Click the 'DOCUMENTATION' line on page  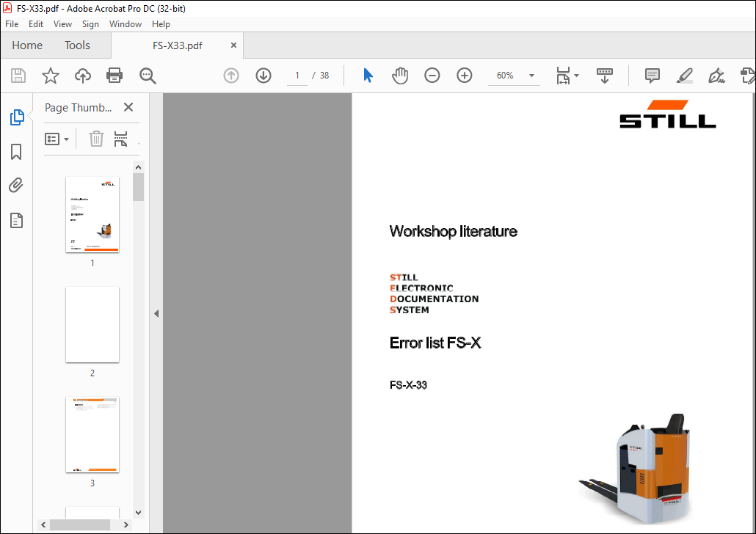(x=434, y=299)
